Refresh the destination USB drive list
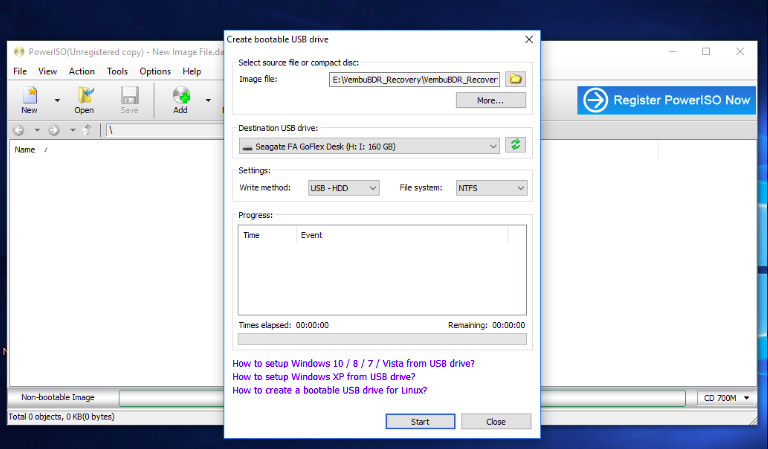 [x=515, y=145]
